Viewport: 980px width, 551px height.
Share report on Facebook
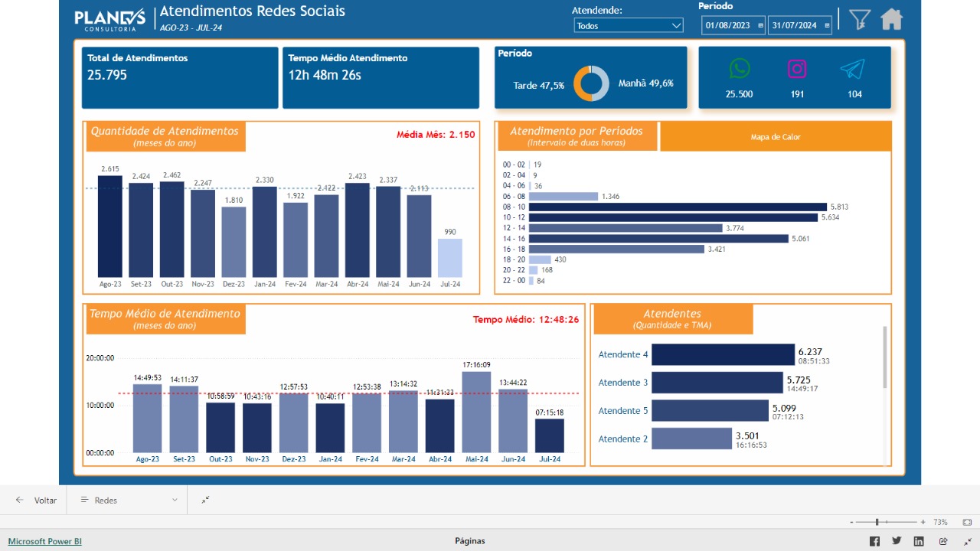click(874, 541)
